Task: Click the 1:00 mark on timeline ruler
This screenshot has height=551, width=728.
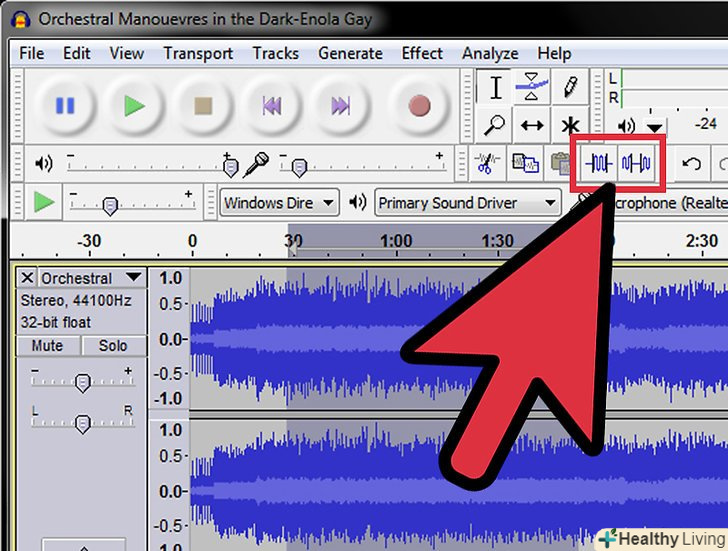Action: coord(396,241)
